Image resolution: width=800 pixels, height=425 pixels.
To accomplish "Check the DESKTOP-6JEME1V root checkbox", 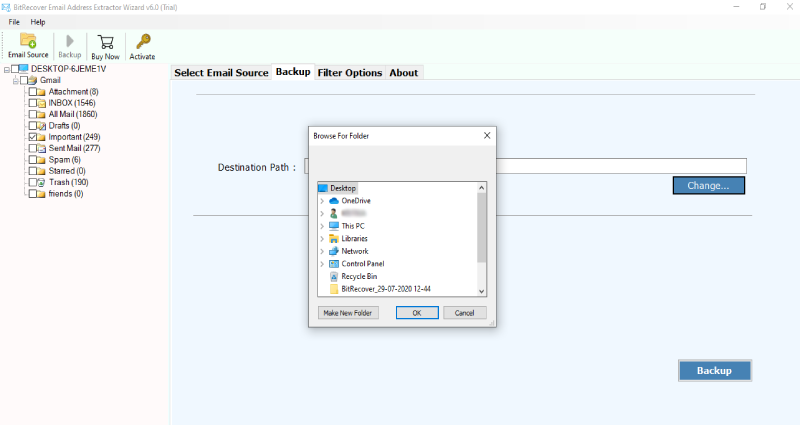I will tap(15, 69).
